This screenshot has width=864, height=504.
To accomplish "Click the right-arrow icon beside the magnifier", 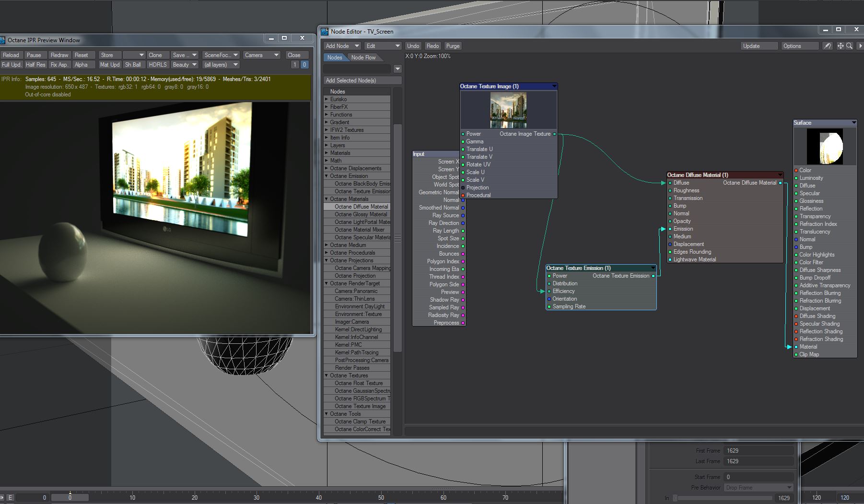I will (x=860, y=46).
